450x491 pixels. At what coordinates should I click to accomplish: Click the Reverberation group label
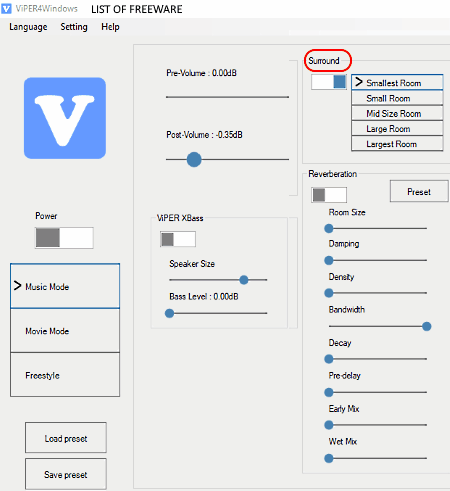pyautogui.click(x=332, y=174)
